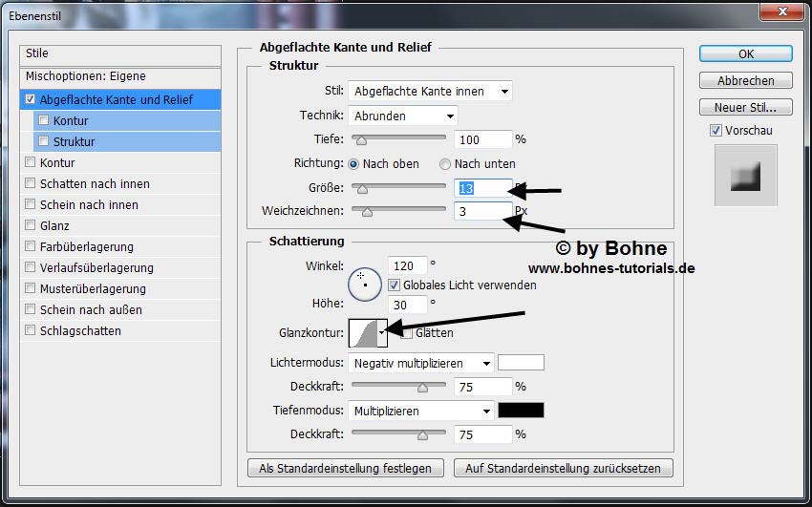Click the white Lichtermodus color swatch

(521, 363)
